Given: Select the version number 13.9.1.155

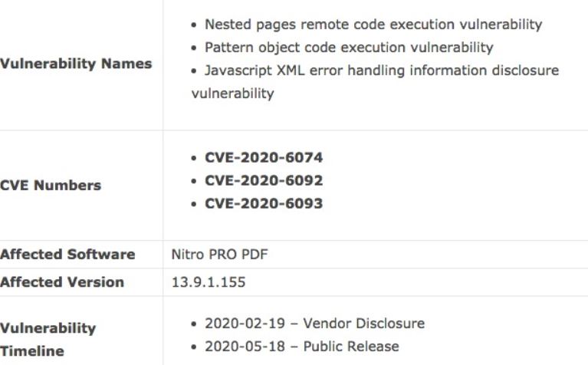Looking at the screenshot, I should click(x=209, y=282).
